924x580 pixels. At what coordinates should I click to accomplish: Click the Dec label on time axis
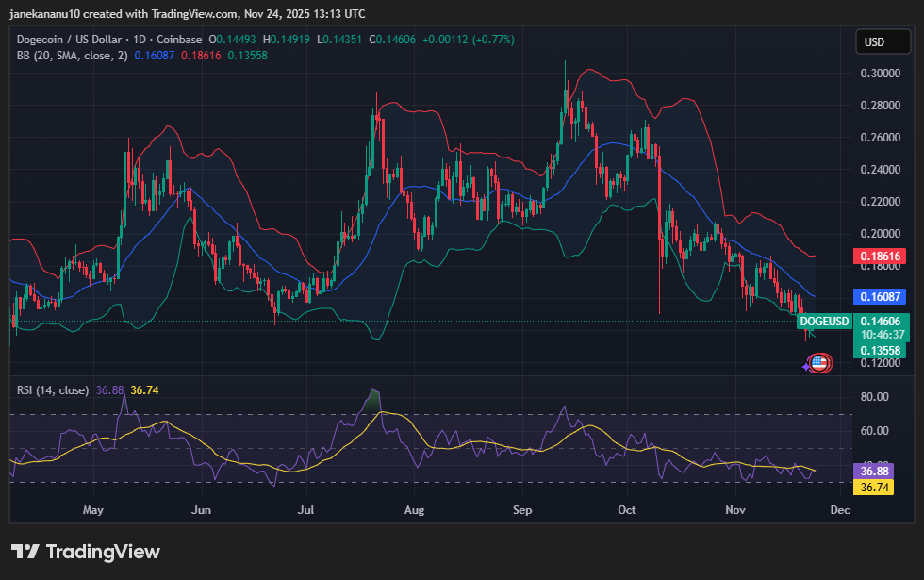pos(839,510)
